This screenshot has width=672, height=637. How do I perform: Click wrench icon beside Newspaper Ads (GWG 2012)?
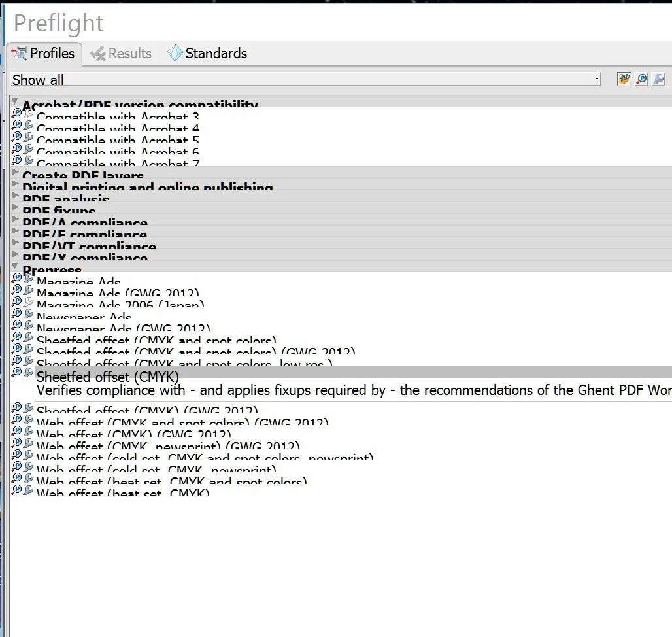coord(28,325)
